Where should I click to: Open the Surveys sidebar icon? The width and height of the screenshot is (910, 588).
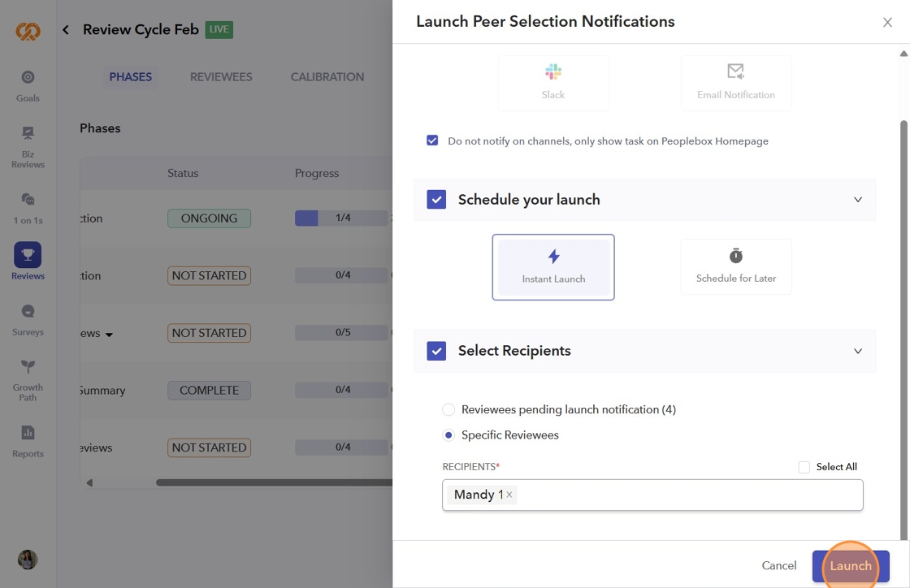(x=28, y=319)
